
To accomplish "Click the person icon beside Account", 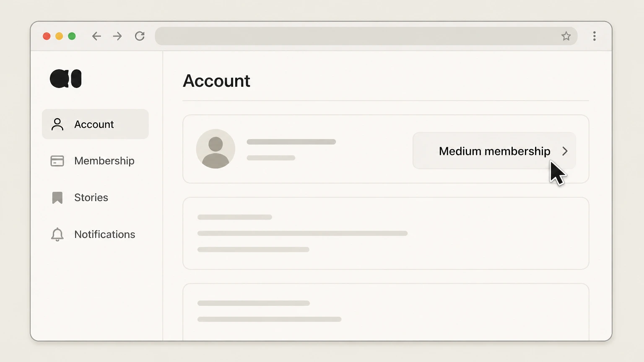I will (x=57, y=124).
